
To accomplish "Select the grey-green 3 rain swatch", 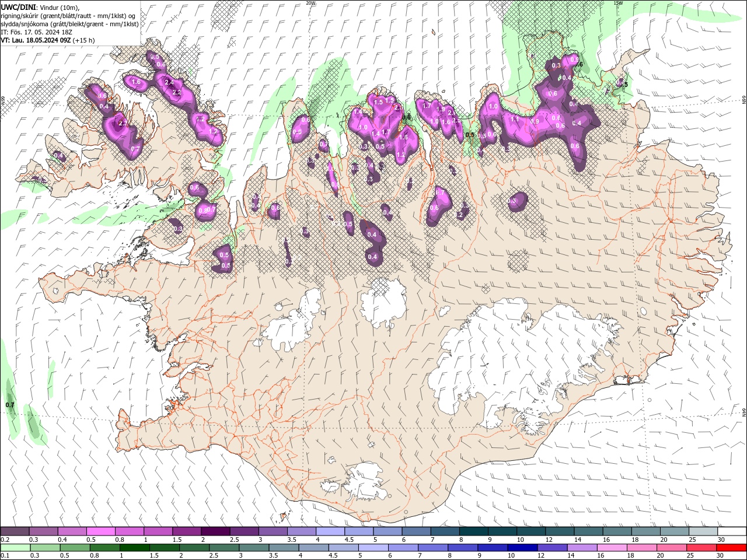I will coord(254,548).
